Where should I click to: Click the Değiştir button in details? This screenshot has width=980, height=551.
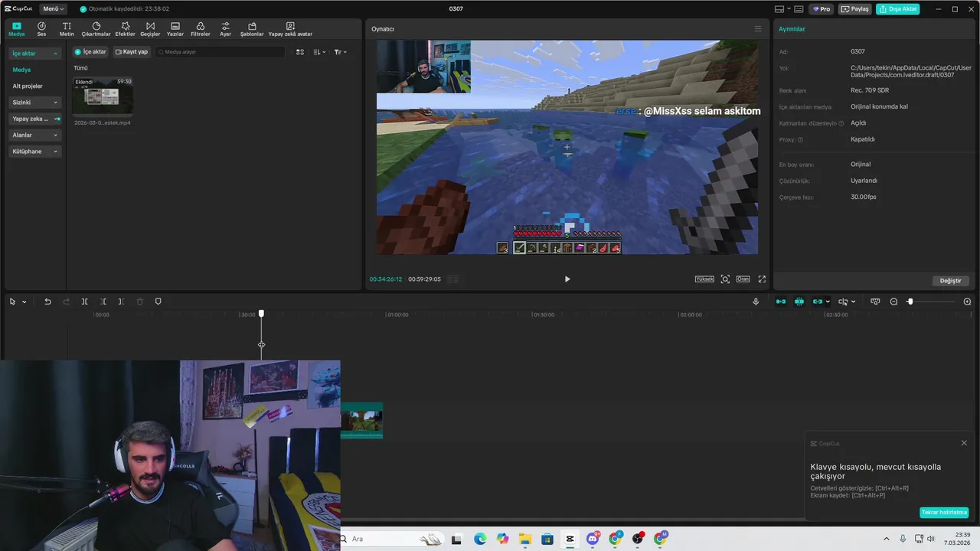(x=950, y=281)
